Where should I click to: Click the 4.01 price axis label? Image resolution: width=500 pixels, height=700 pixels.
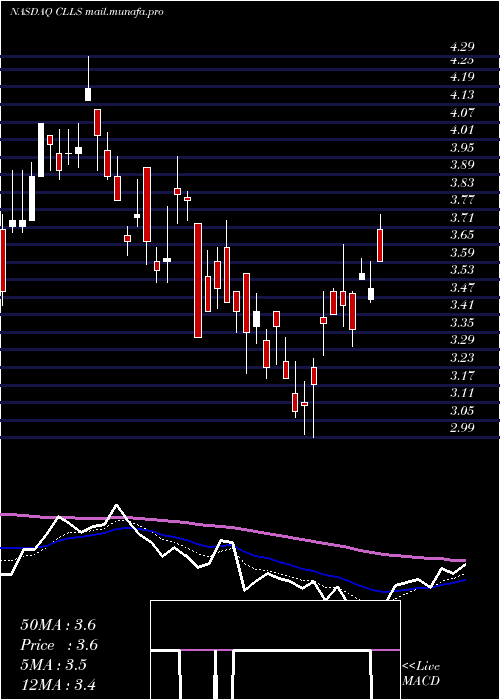[x=462, y=130]
